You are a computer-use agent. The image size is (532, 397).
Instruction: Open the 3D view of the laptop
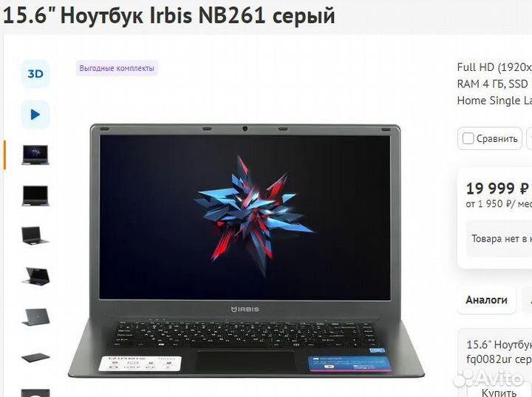(x=35, y=74)
